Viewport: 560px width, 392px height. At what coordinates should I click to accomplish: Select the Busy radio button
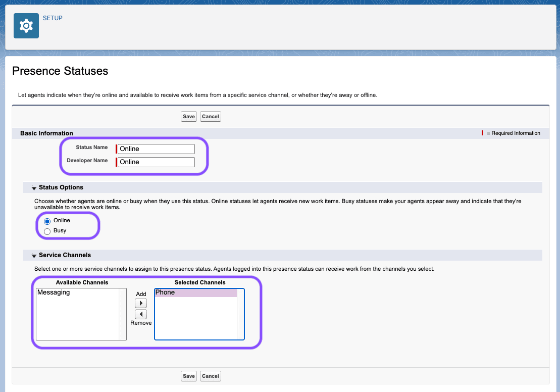click(x=47, y=231)
